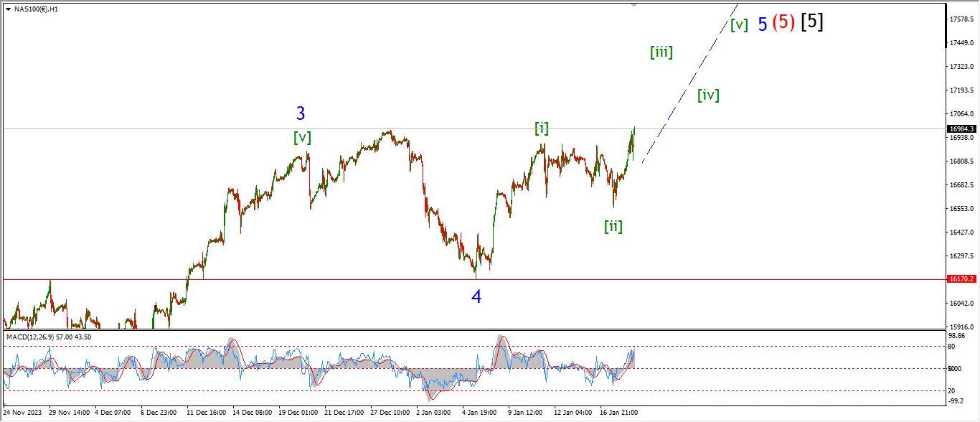The height and width of the screenshot is (422, 980).
Task: Select the current price label 16984.3
Action: click(961, 129)
